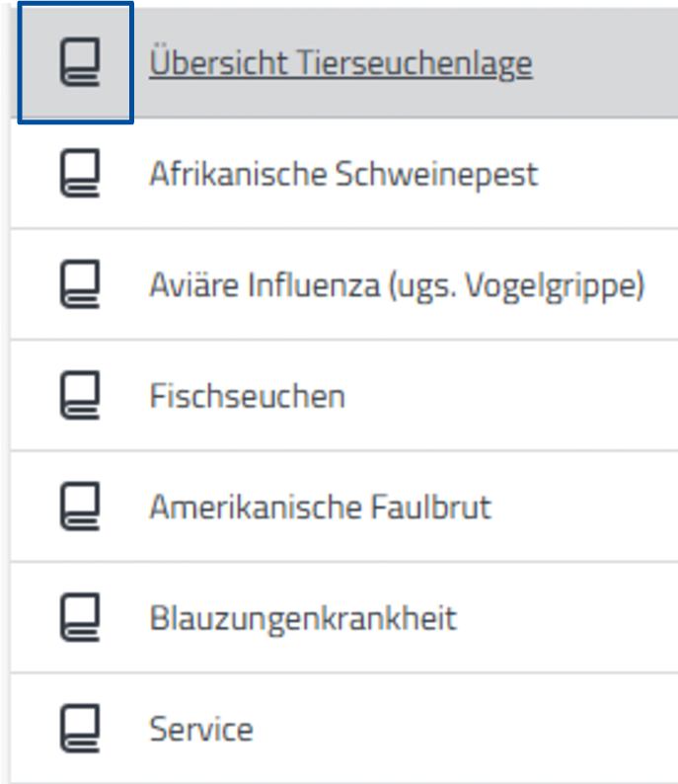Open the Afrikanische Schweinepest link
The width and height of the screenshot is (678, 784).
coord(343,175)
